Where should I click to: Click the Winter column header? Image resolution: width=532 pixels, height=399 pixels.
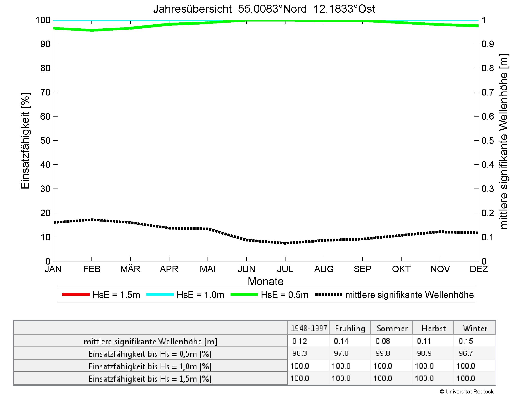(x=475, y=328)
